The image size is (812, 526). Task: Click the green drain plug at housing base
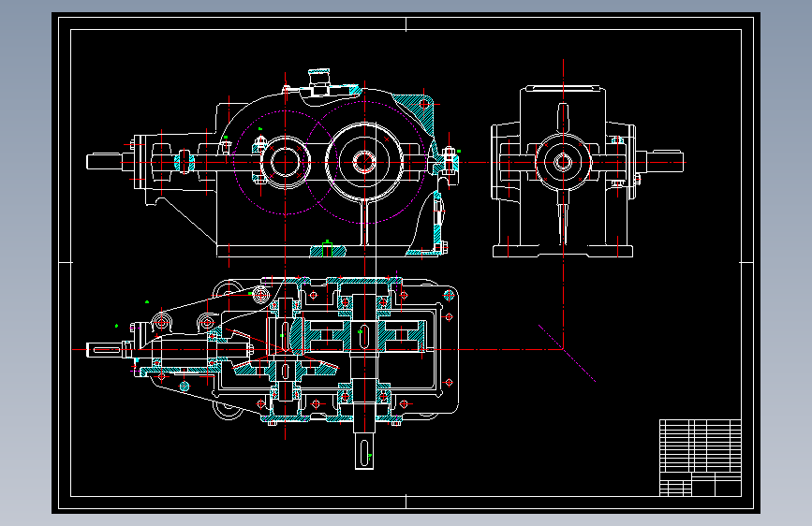[x=327, y=249]
